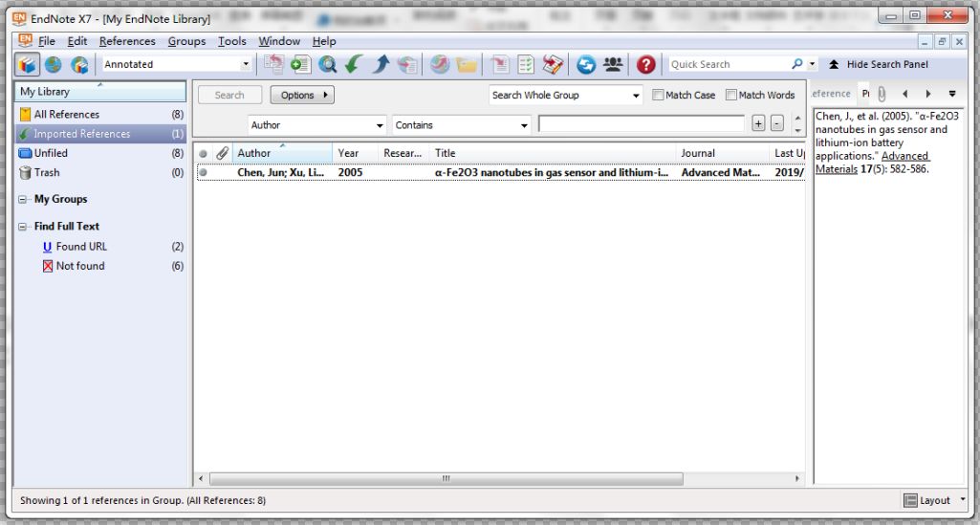
Task: Click the Search button
Action: (229, 95)
